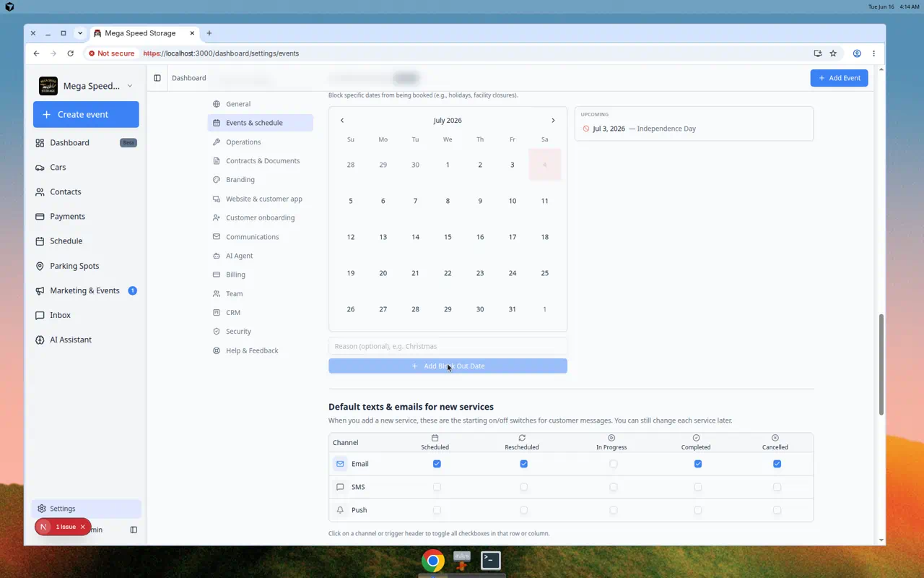Viewport: 924px width, 578px height.
Task: Click the Dashboard grid icon in sidebar
Action: pos(40,143)
